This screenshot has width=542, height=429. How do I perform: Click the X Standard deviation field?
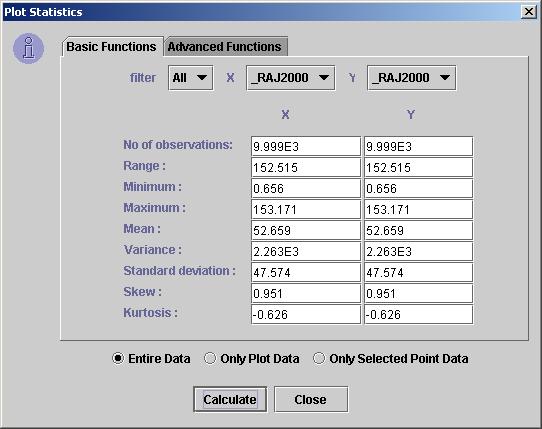click(306, 272)
